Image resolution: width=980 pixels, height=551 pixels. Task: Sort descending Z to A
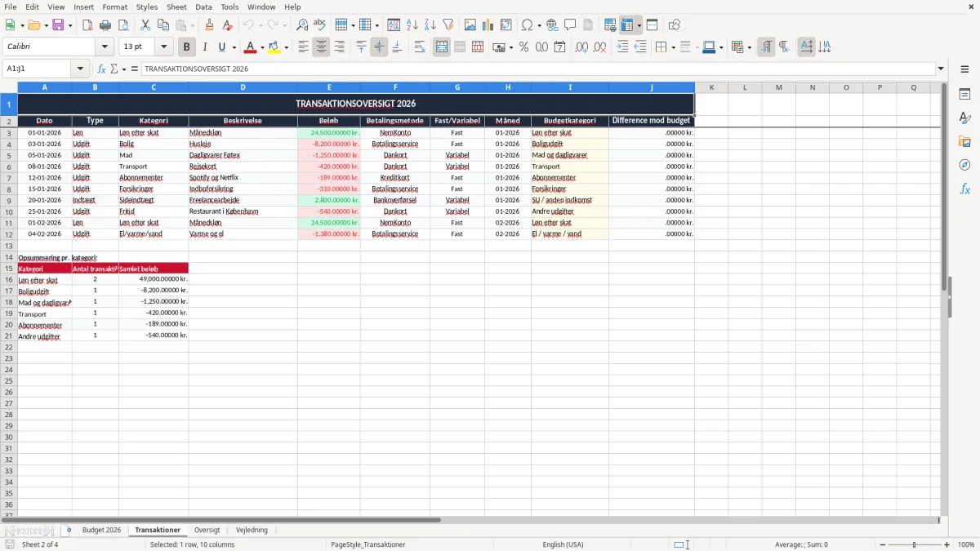click(430, 25)
